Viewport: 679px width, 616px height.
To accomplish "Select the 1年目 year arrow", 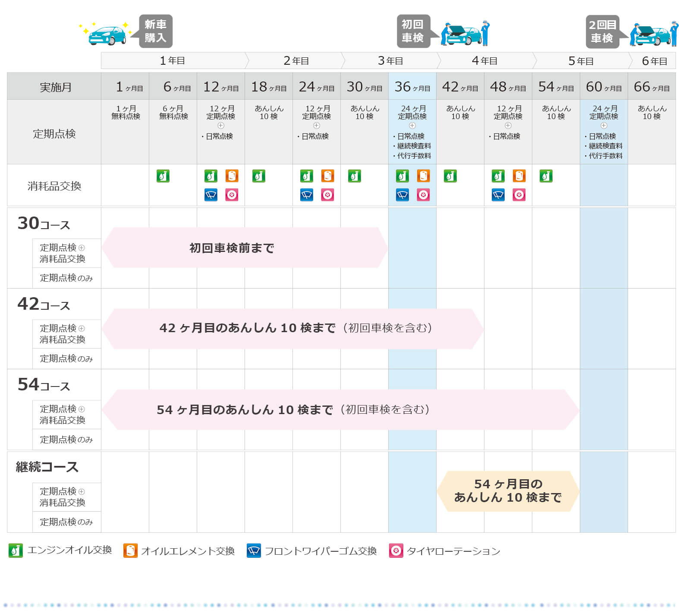I will [173, 61].
